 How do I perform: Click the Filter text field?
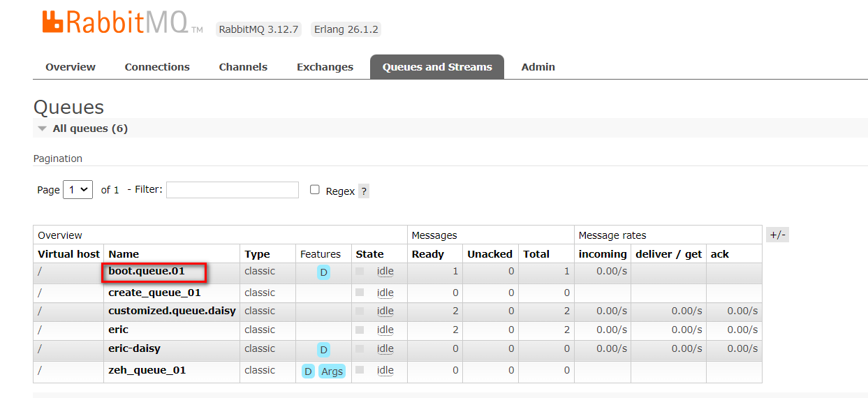(233, 190)
